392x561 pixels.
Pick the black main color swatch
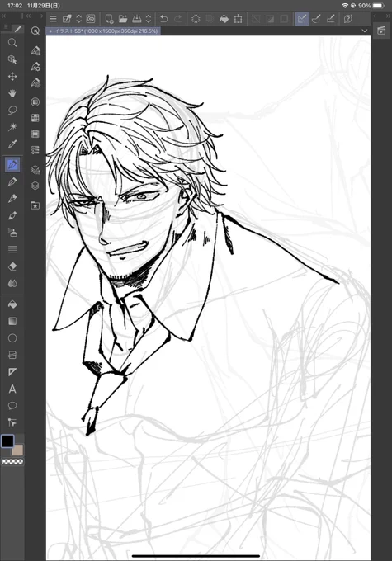pyautogui.click(x=7, y=441)
